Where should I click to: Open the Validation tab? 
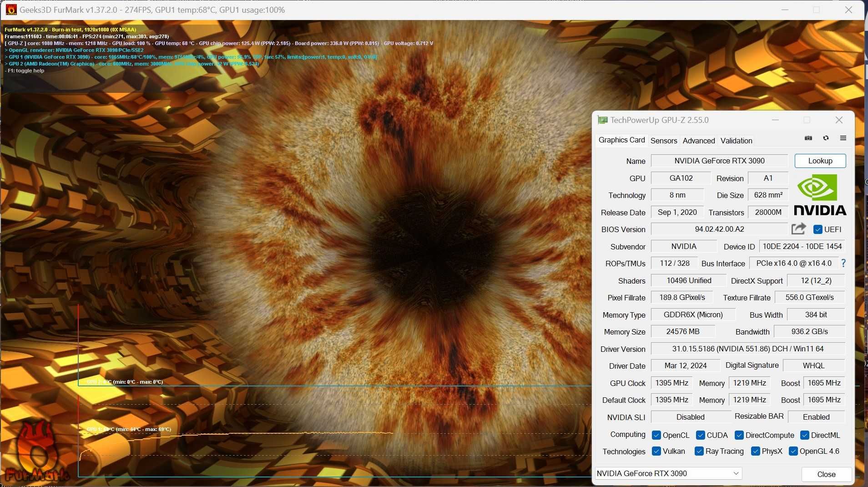[736, 141]
